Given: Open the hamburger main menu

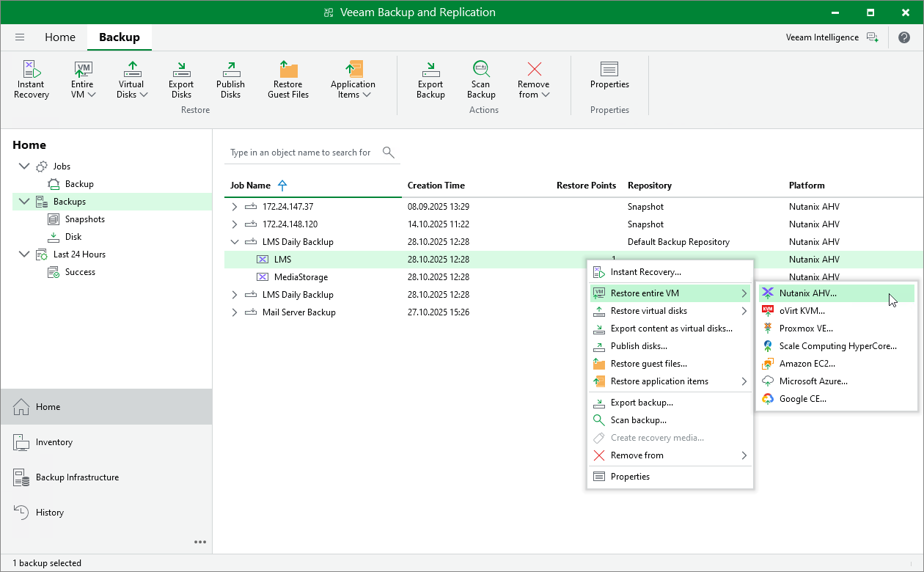Looking at the screenshot, I should click(20, 37).
